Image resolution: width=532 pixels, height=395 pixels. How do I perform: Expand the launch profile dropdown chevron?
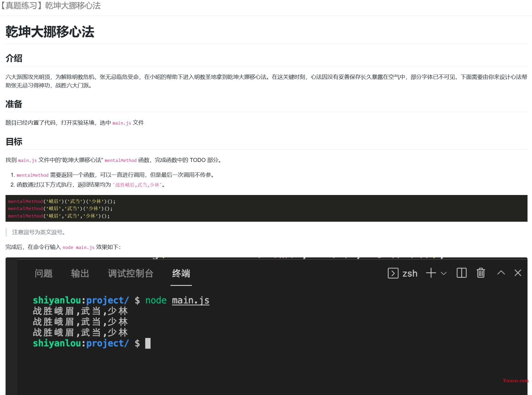pos(444,273)
